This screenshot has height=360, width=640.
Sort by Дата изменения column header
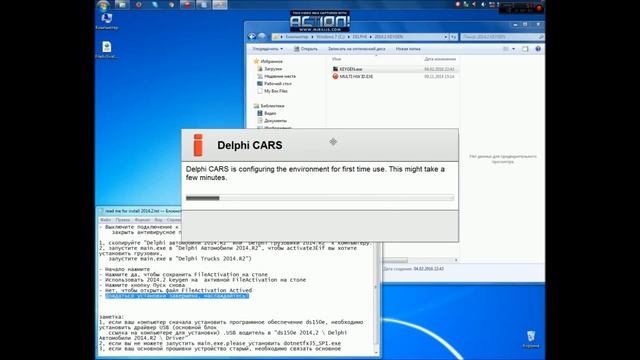coord(440,59)
